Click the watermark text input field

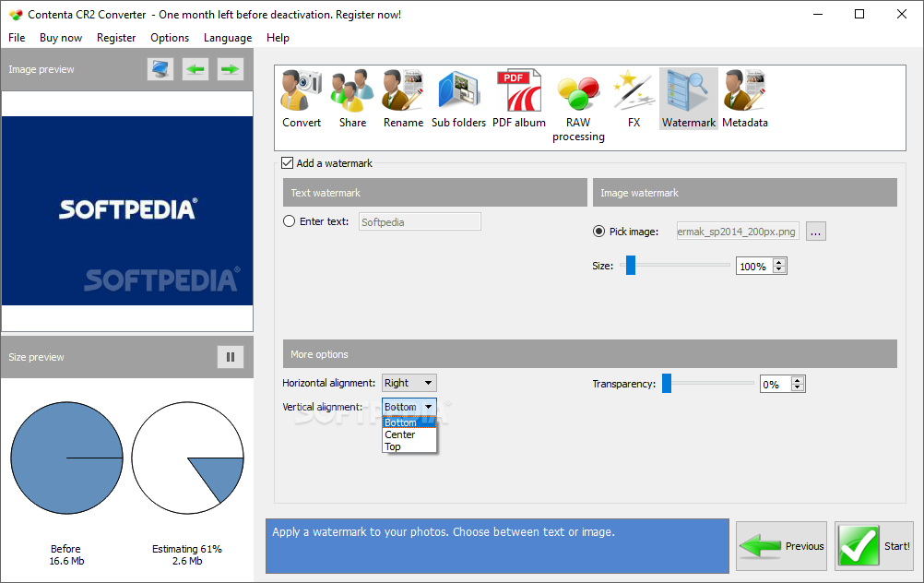click(x=420, y=221)
